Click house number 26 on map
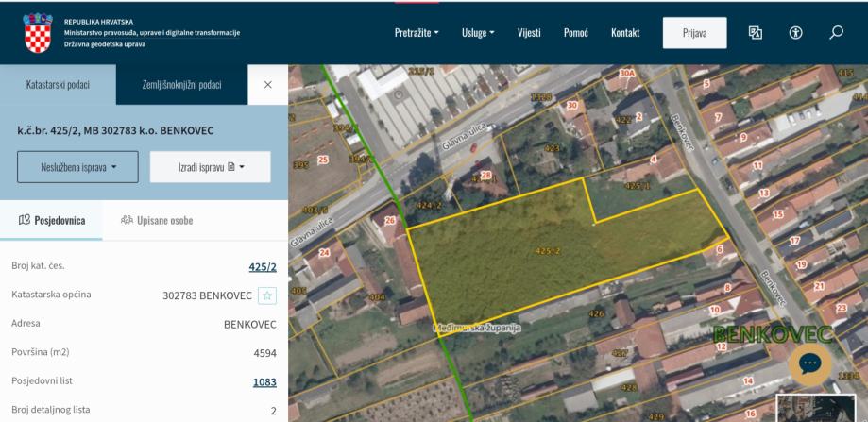The image size is (868, 422). pyautogui.click(x=390, y=221)
